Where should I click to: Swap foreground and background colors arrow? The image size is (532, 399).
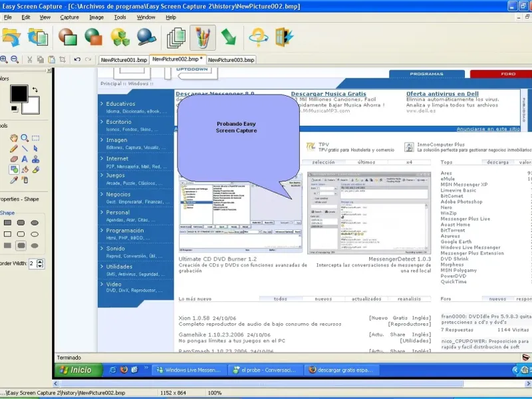35,90
